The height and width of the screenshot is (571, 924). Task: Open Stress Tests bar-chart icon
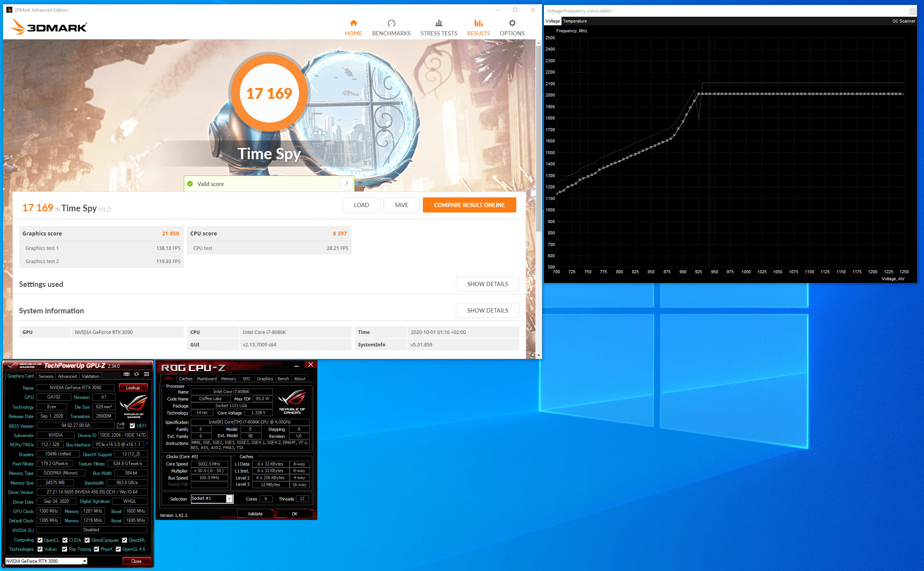(x=439, y=23)
